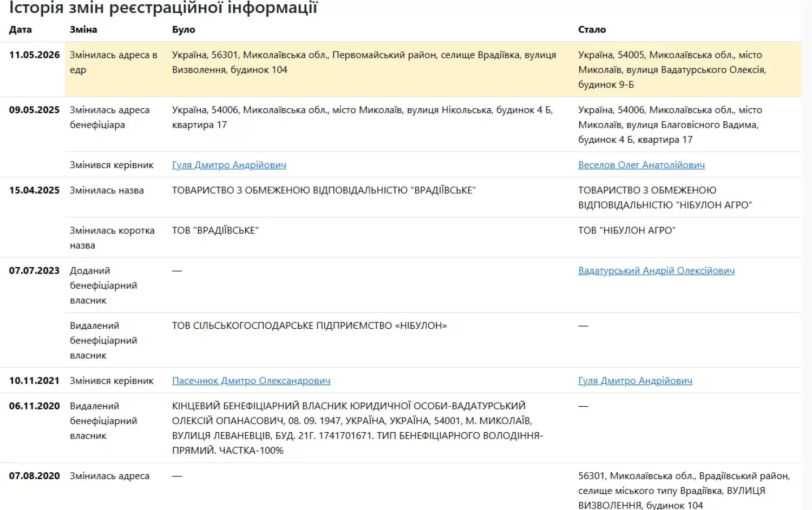
Task: Click the Стало column header
Action: (x=592, y=30)
